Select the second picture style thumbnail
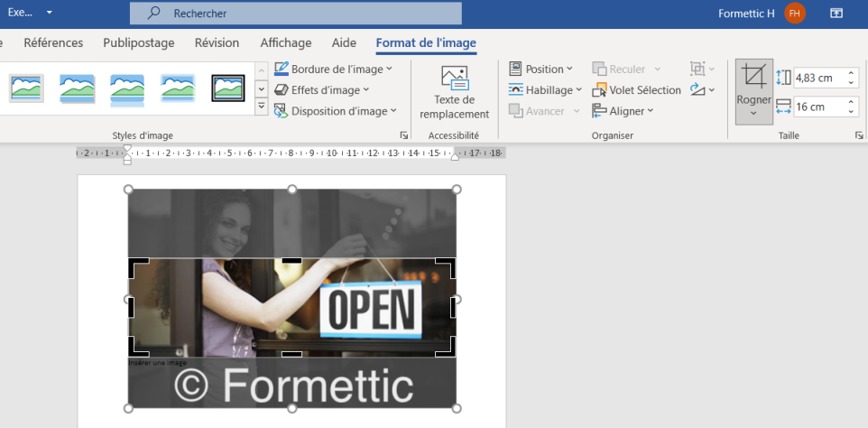Image resolution: width=868 pixels, height=428 pixels. pos(77,88)
